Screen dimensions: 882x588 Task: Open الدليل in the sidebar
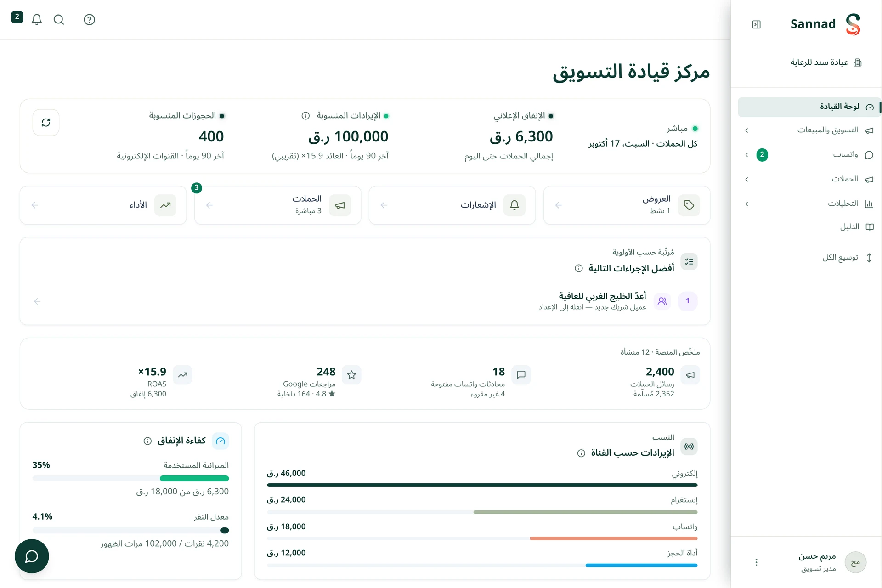(809, 227)
